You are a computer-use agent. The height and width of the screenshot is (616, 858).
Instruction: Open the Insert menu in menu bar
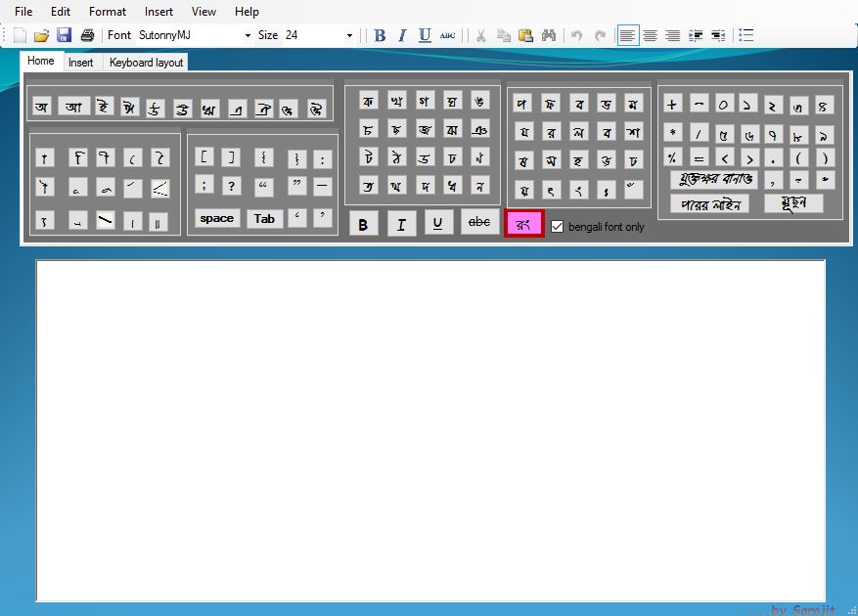(x=158, y=12)
